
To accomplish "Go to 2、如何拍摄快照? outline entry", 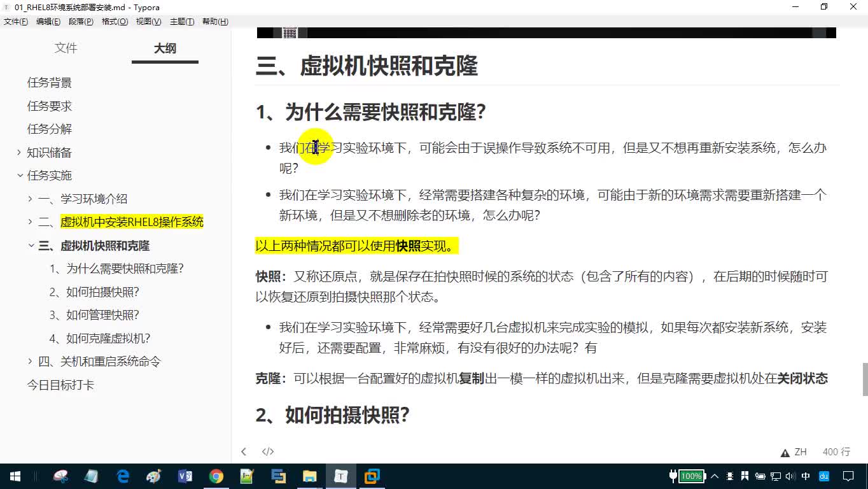I will pos(94,292).
